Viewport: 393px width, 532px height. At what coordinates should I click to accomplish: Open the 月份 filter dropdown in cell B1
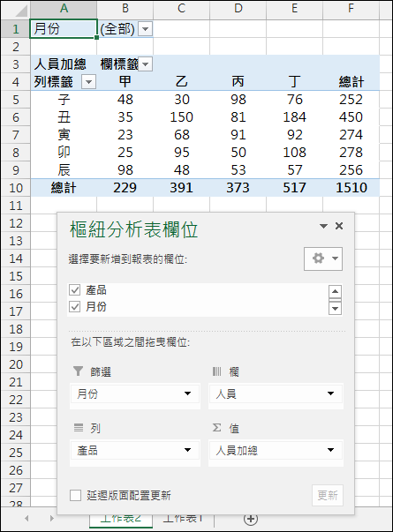pos(146,29)
